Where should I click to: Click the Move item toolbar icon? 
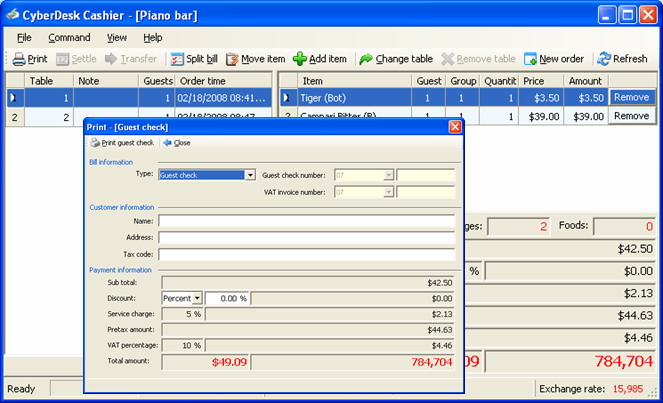coord(233,59)
